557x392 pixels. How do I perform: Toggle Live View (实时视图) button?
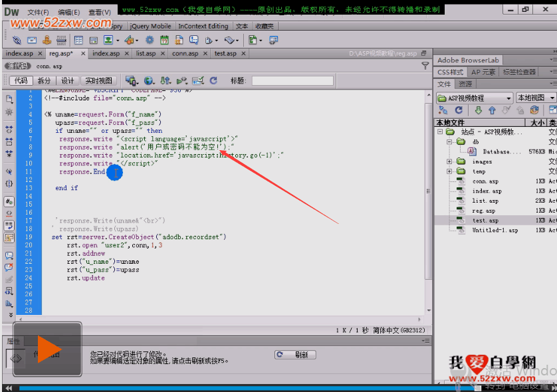(x=99, y=80)
